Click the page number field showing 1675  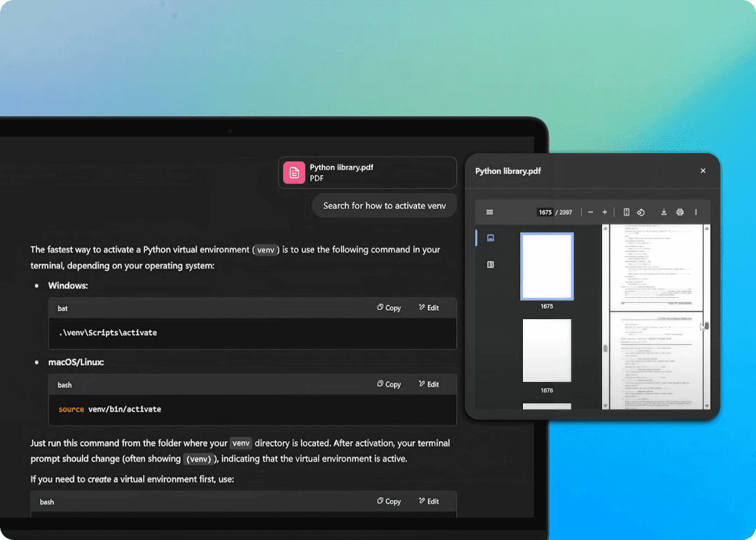(545, 213)
